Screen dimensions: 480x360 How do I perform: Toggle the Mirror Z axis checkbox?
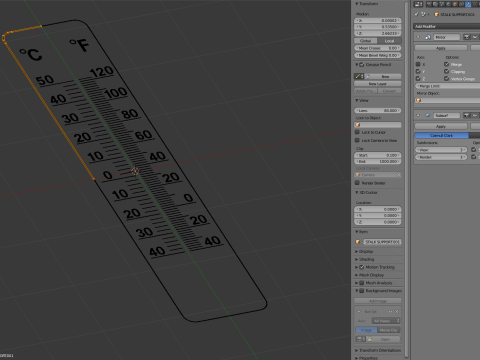(418, 78)
